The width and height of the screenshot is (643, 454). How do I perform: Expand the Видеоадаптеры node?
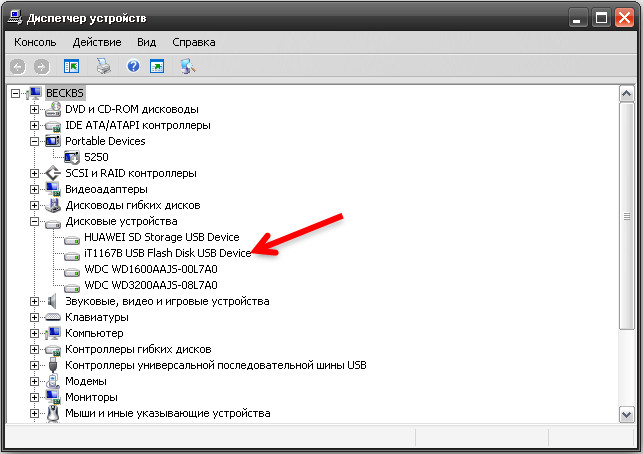[x=35, y=189]
